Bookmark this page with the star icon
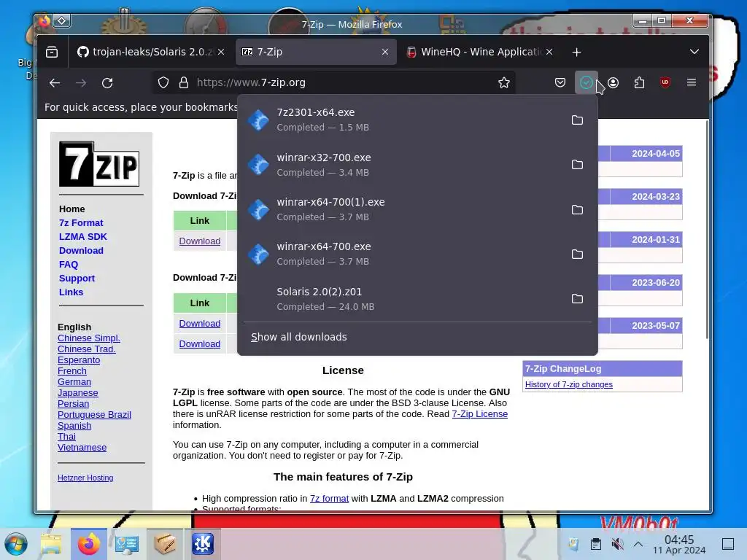This screenshot has width=747, height=560. [504, 83]
